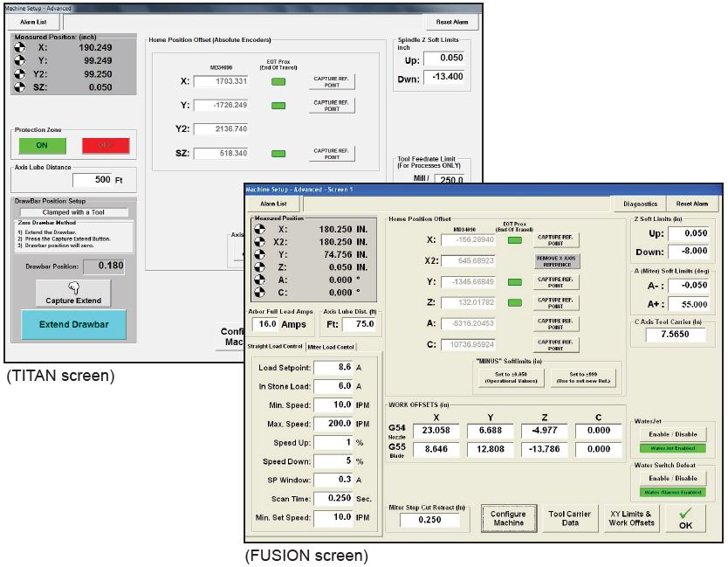
Task: Click Reset Alarm in FUSION screen
Action: coord(692,204)
